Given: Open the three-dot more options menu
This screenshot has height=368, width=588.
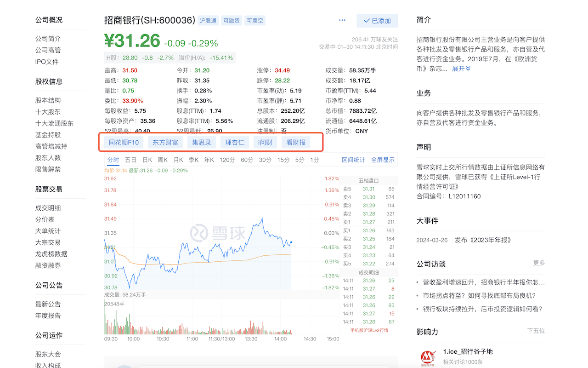Looking at the screenshot, I should pos(342,20).
